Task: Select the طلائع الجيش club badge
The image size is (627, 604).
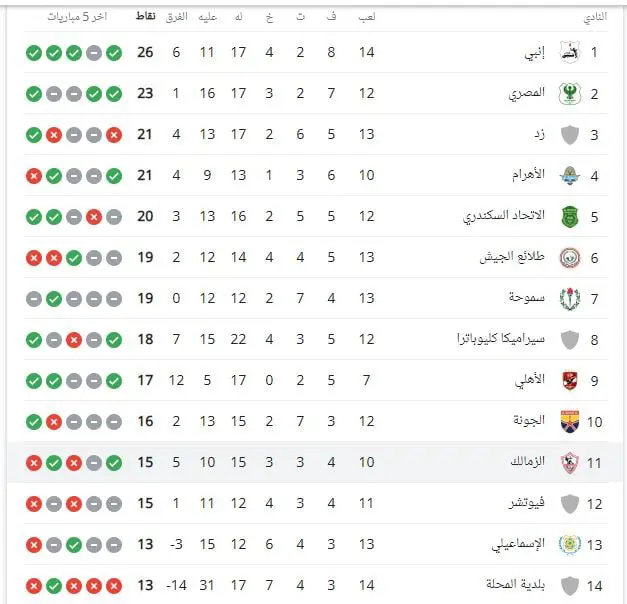Action: point(570,258)
